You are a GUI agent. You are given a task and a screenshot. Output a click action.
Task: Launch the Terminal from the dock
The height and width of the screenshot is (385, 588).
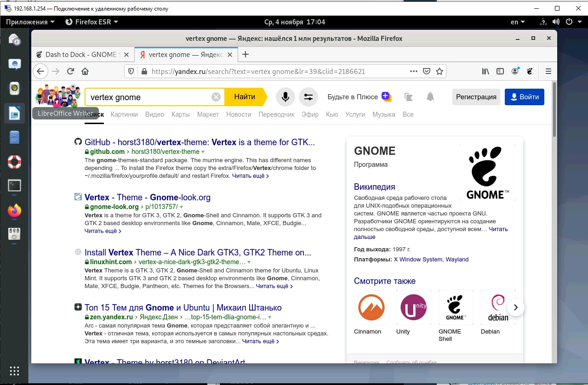[14, 186]
